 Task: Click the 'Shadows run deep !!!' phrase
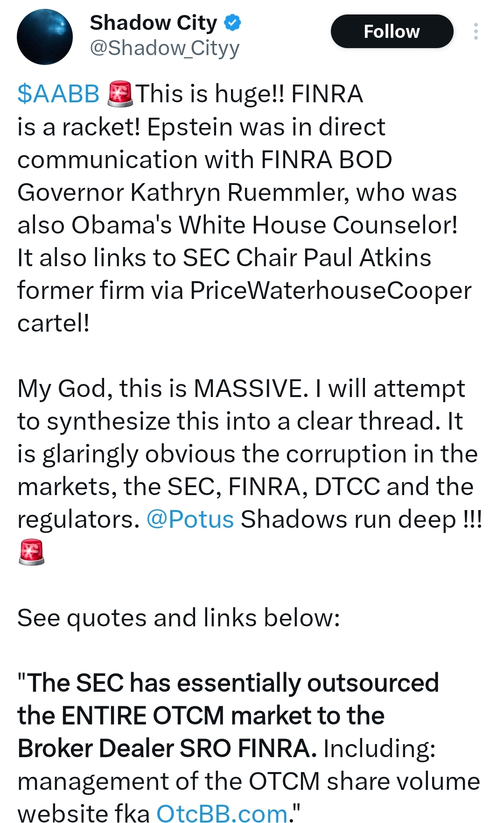(x=361, y=519)
